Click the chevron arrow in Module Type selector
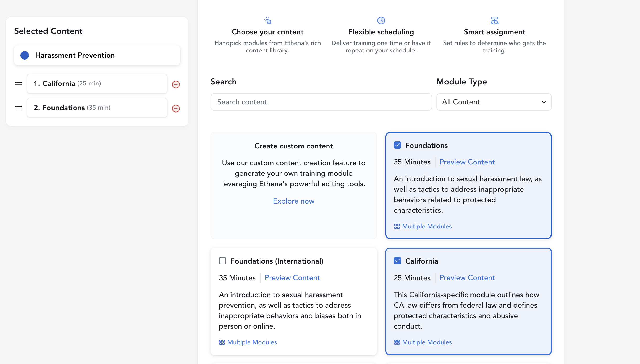The width and height of the screenshot is (640, 364). [544, 102]
